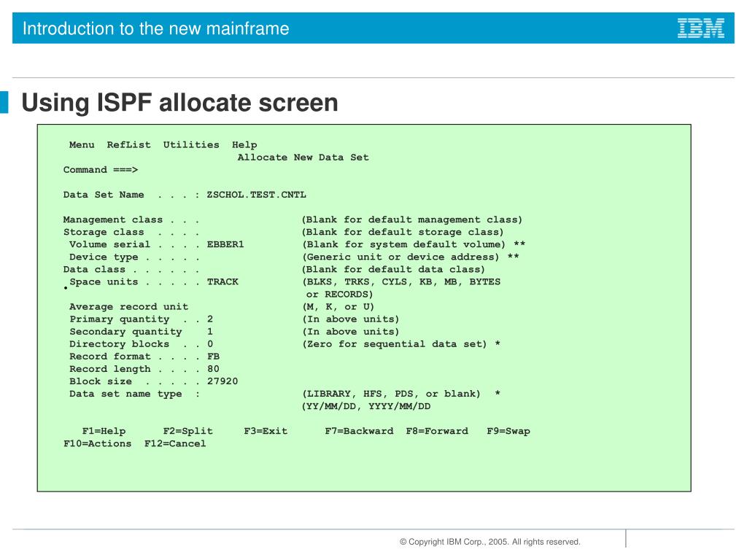The image size is (747, 560).
Task: Click the Directory blocks value 0
Action: click(x=210, y=344)
